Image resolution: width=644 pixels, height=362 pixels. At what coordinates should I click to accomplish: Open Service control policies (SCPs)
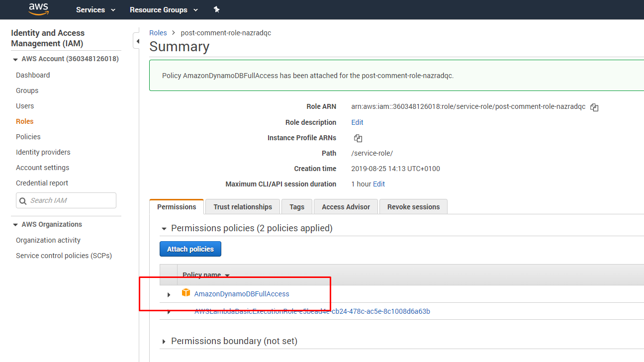pos(64,256)
